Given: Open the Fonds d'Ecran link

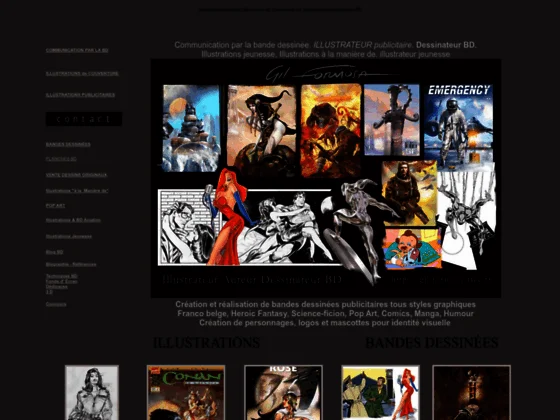Looking at the screenshot, I should pyautogui.click(x=61, y=281).
